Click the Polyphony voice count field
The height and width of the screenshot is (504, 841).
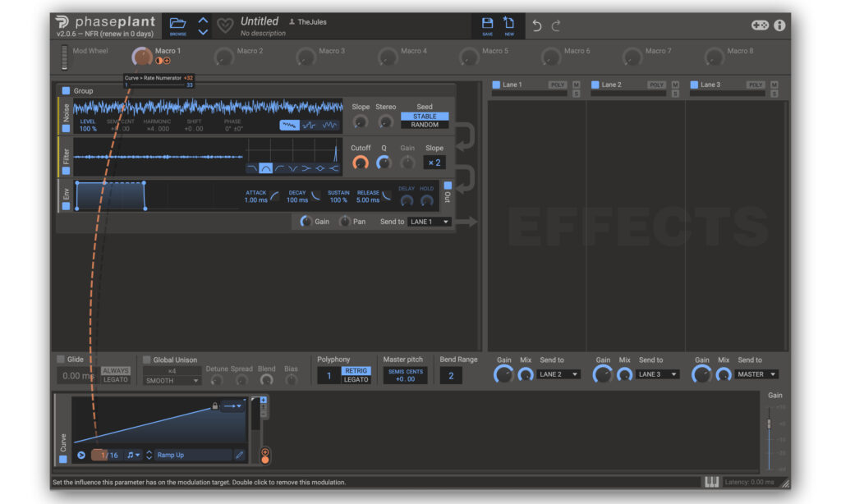tap(329, 376)
